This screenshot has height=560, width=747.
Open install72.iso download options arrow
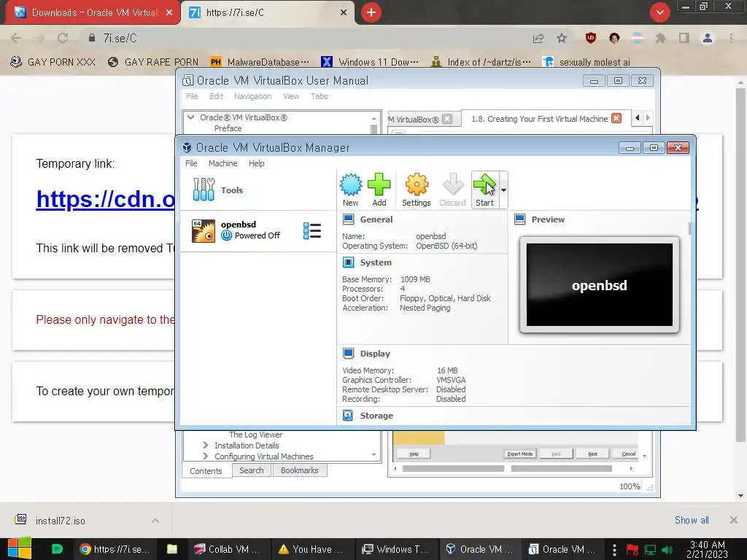click(155, 521)
